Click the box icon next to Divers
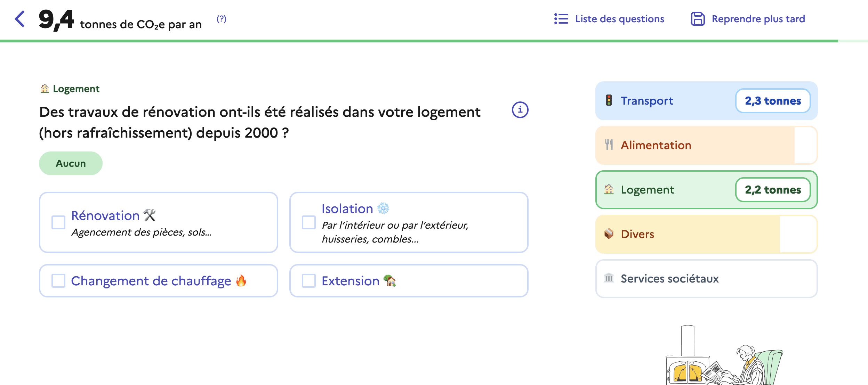This screenshot has width=868, height=385. tap(609, 234)
